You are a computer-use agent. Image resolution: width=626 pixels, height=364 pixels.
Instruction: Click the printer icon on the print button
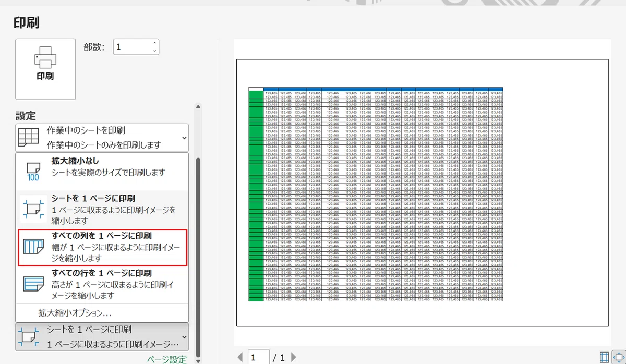tap(45, 57)
